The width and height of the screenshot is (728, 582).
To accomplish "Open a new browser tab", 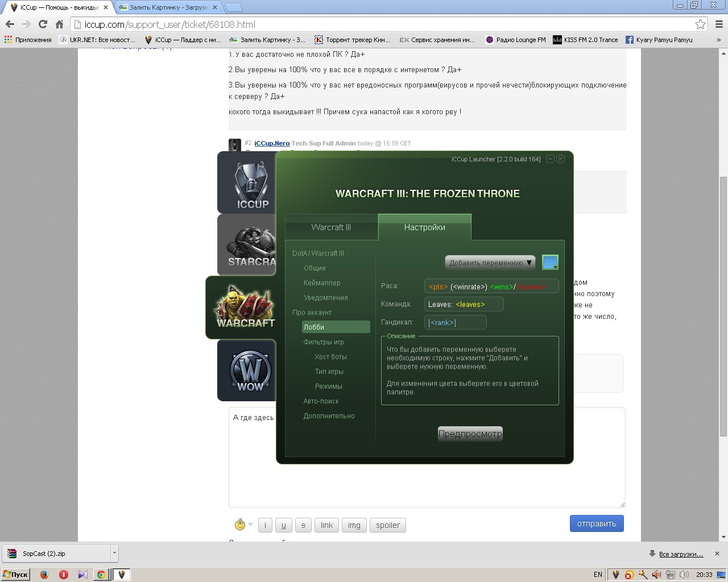I will point(233,7).
